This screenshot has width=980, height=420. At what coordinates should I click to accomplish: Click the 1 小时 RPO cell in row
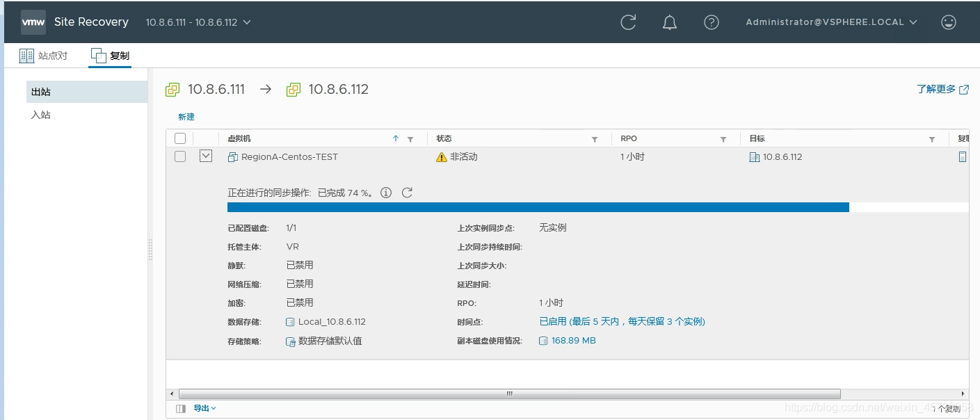pos(632,157)
